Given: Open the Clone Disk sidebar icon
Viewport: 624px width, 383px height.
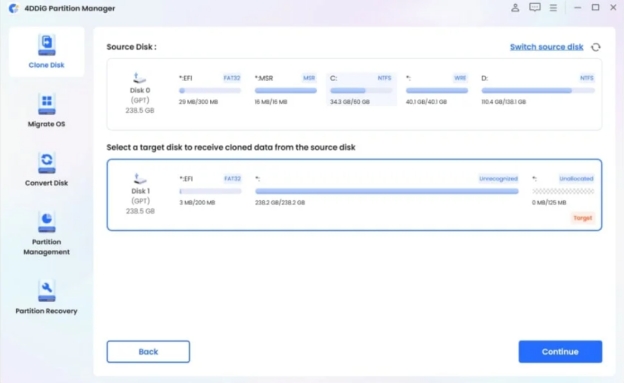Looking at the screenshot, I should 47,45.
